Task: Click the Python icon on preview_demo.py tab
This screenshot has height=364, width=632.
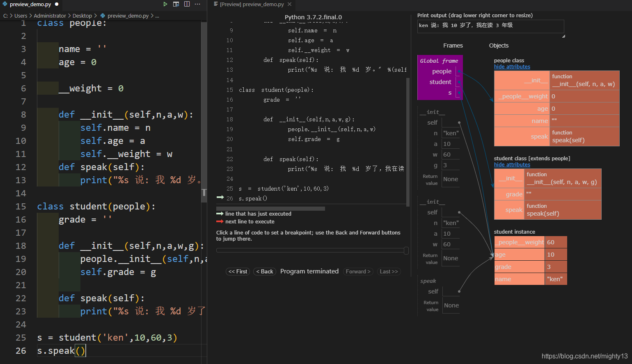Action: pos(5,4)
